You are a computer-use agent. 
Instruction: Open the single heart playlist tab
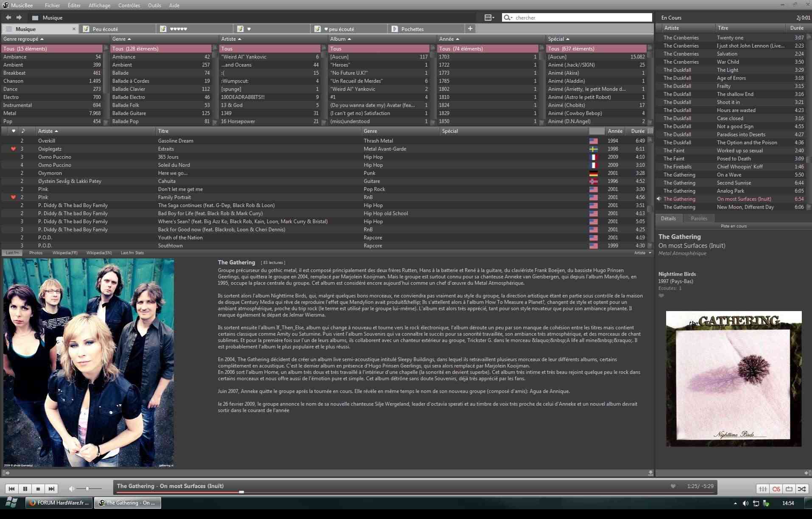[272, 29]
